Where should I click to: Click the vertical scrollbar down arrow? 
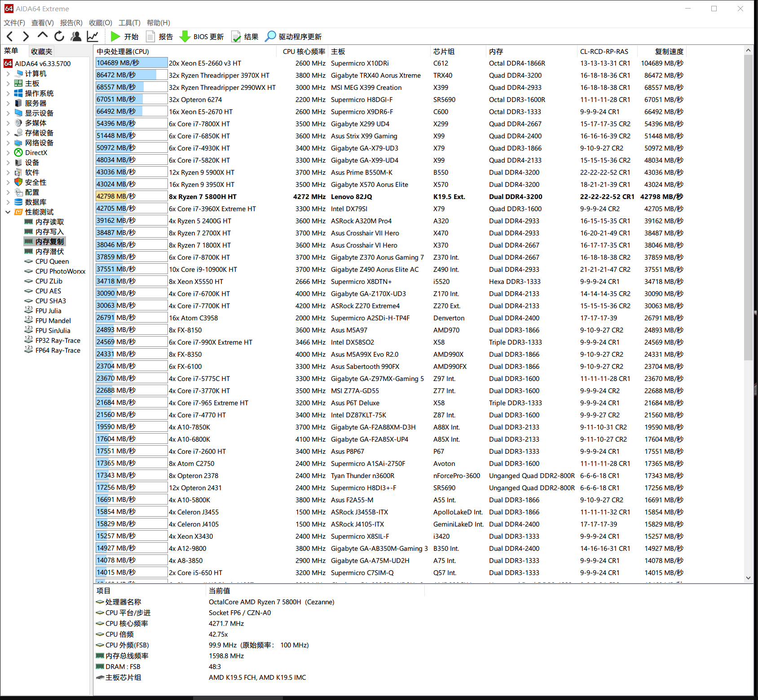(x=748, y=578)
